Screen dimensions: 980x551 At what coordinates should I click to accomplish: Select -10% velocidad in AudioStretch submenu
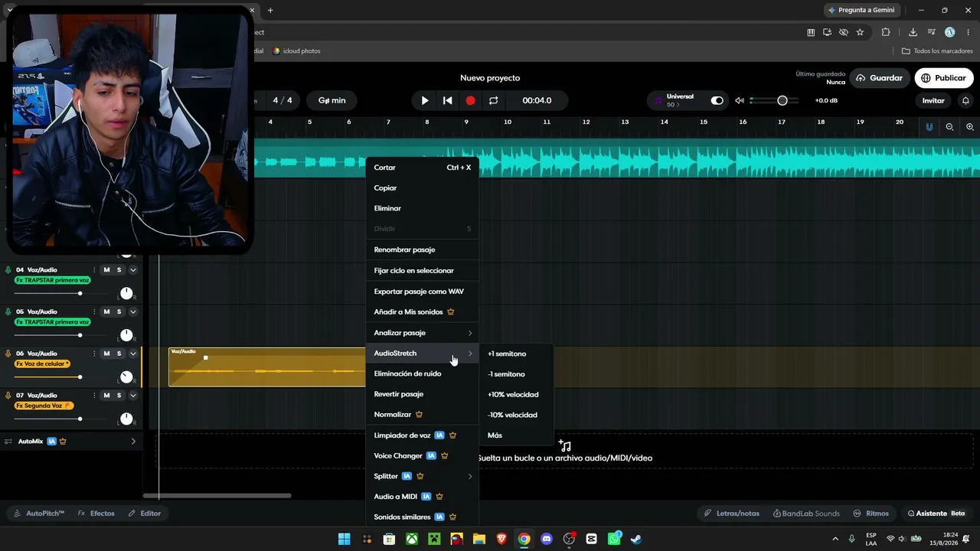516,415
